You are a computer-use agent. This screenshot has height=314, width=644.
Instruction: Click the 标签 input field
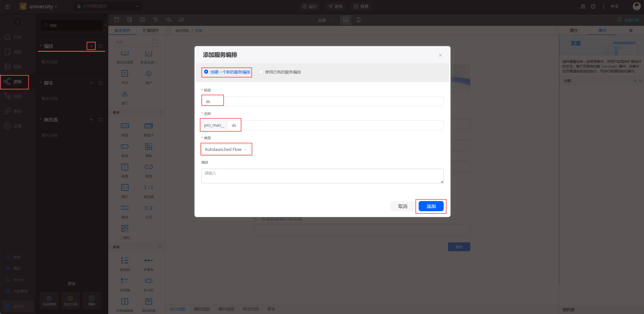click(x=322, y=101)
